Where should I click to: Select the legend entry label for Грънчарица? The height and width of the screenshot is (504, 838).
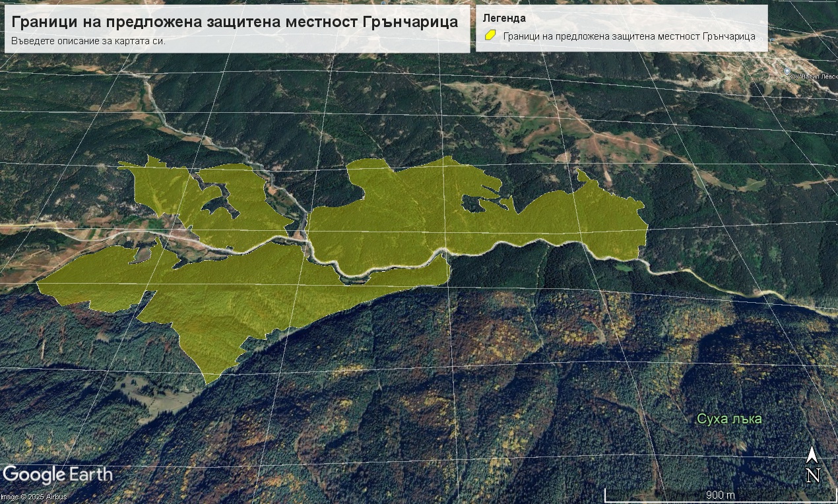(x=629, y=36)
